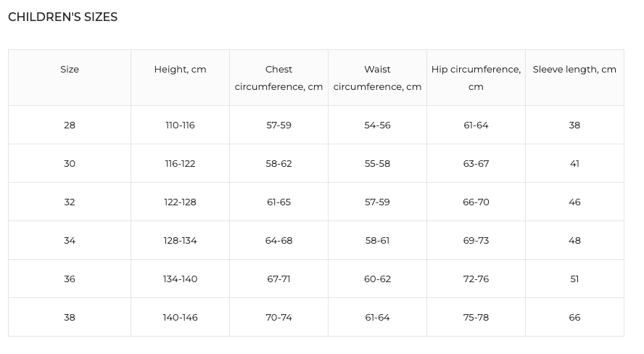Click the 140-146 height cell
This screenshot has height=354, width=644.
[x=181, y=318]
